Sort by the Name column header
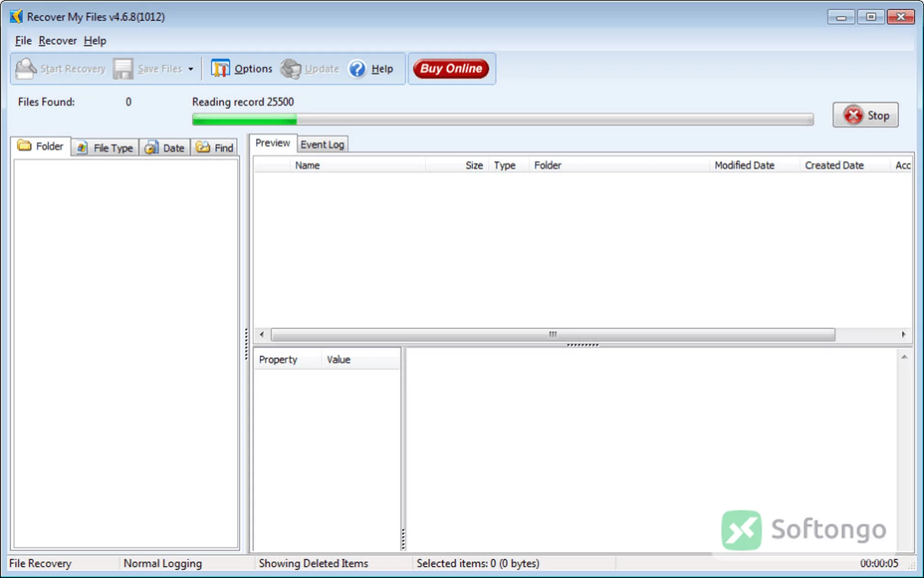This screenshot has height=578, width=924. click(x=358, y=165)
